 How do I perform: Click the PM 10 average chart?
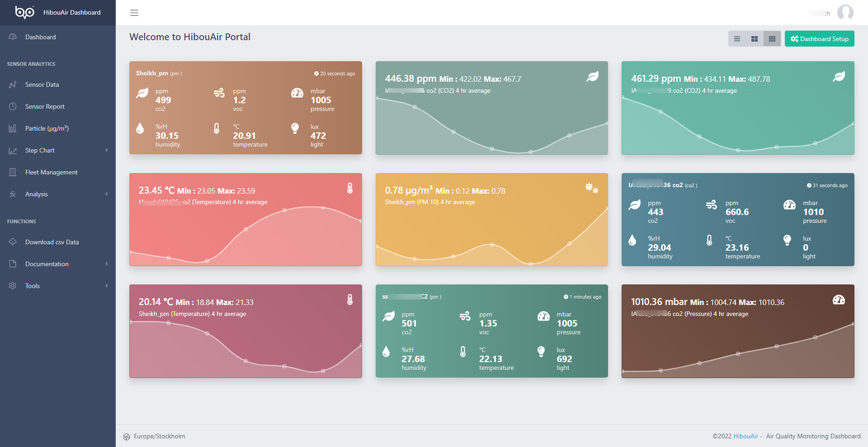point(492,237)
